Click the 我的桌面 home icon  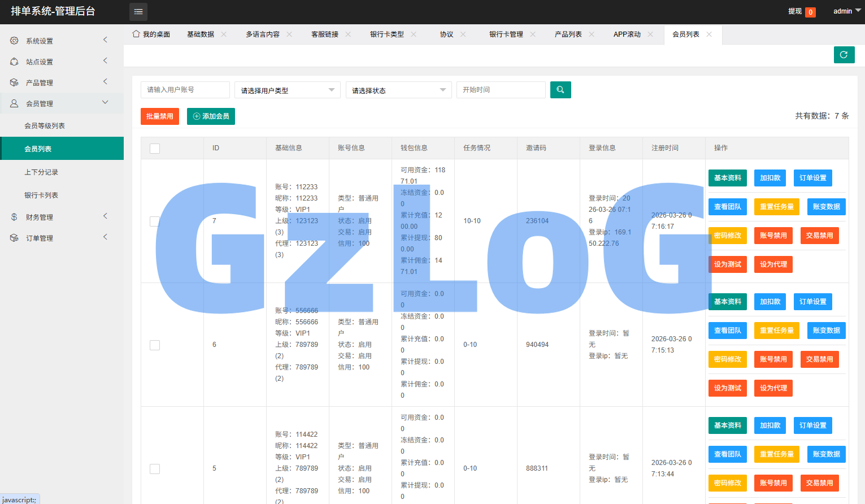coord(136,34)
